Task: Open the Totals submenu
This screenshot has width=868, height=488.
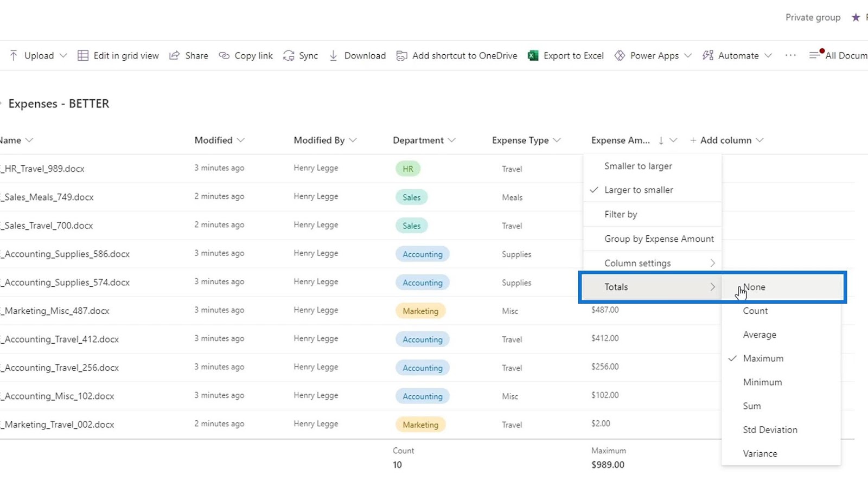Action: tap(652, 287)
